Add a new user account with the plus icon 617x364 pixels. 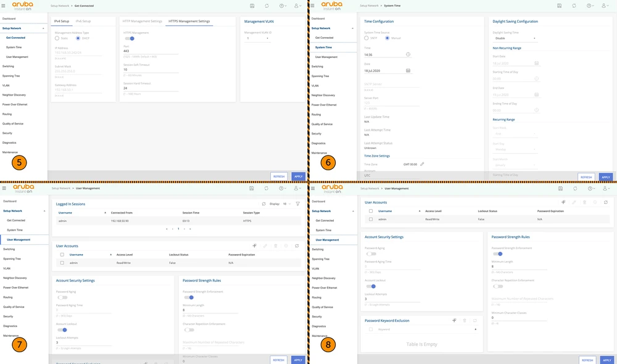click(x=562, y=202)
